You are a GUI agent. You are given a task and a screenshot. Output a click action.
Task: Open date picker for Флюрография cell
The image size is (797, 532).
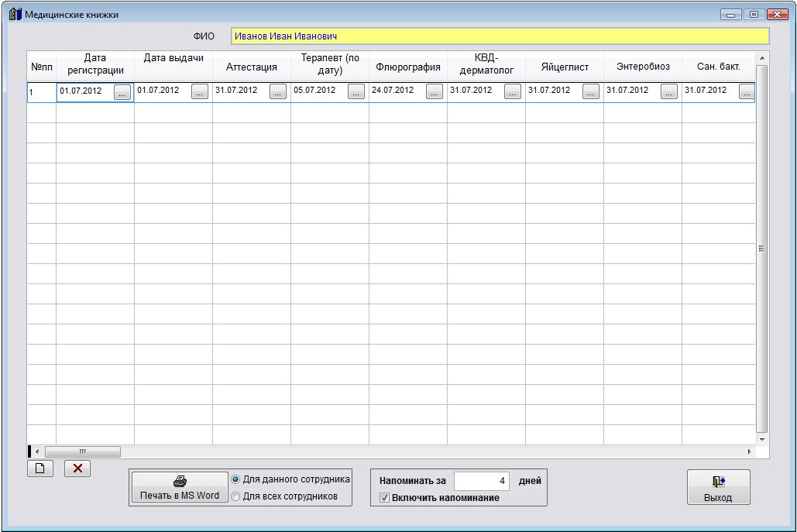pyautogui.click(x=435, y=91)
